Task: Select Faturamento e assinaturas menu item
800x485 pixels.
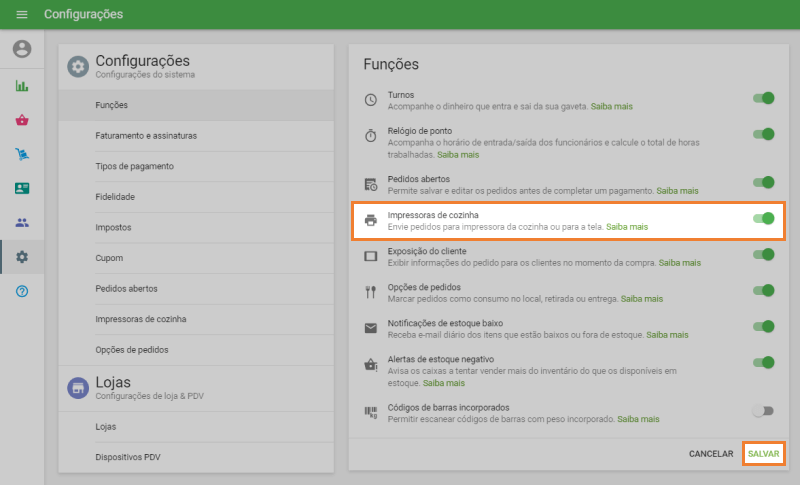Action: tap(146, 135)
